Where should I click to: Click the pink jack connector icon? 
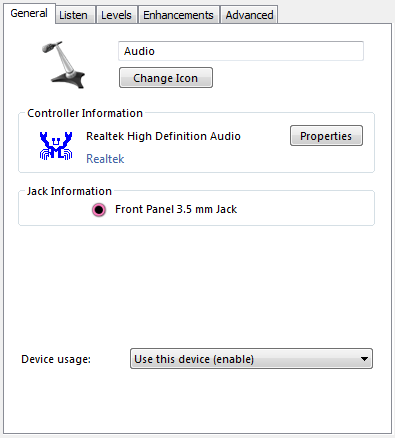99,210
